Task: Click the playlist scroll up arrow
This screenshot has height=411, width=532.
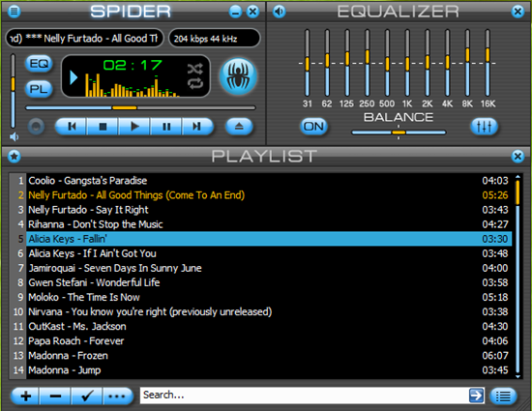Action: (x=517, y=176)
